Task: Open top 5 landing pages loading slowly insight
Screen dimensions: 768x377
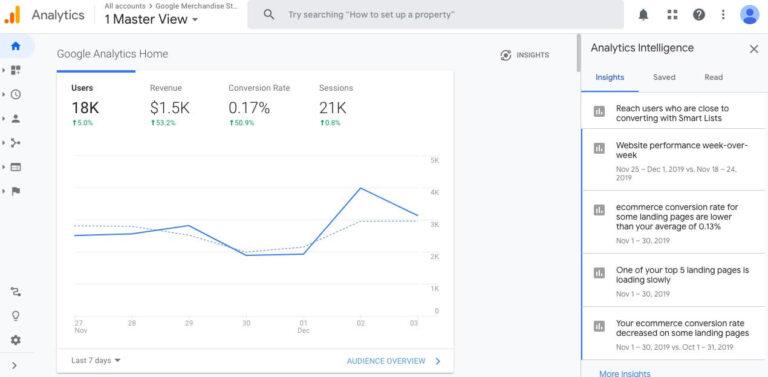Action: [x=674, y=281]
